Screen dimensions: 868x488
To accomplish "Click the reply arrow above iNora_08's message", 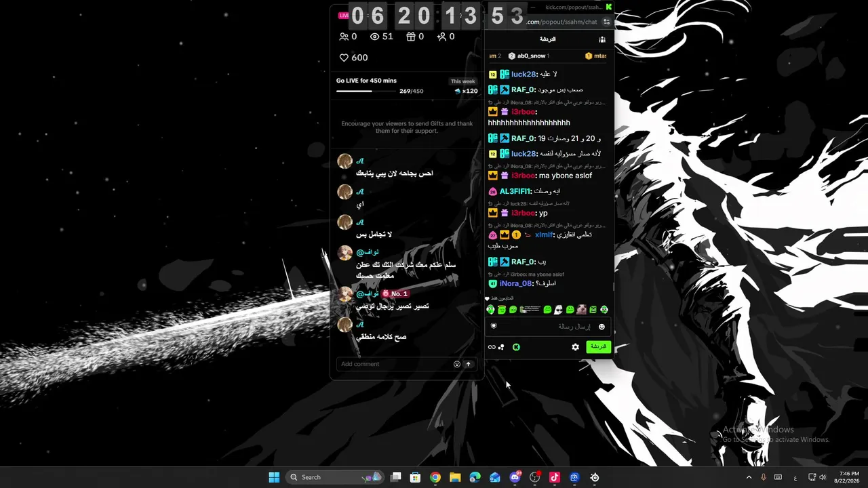I will pos(491,274).
